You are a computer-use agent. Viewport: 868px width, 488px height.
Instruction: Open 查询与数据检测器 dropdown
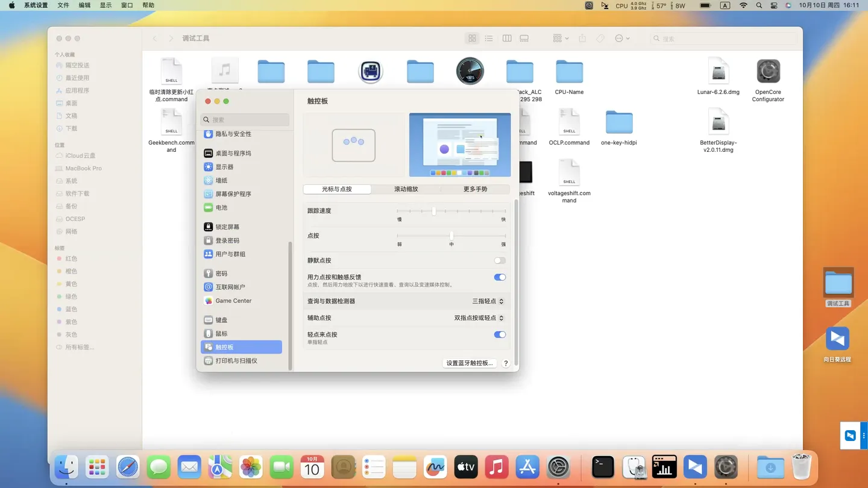coord(488,301)
